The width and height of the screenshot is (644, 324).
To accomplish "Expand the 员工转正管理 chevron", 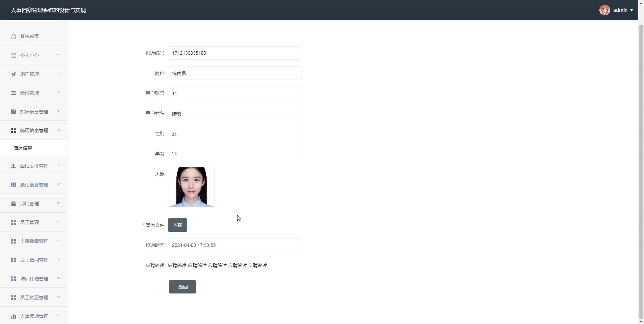I will click(58, 297).
